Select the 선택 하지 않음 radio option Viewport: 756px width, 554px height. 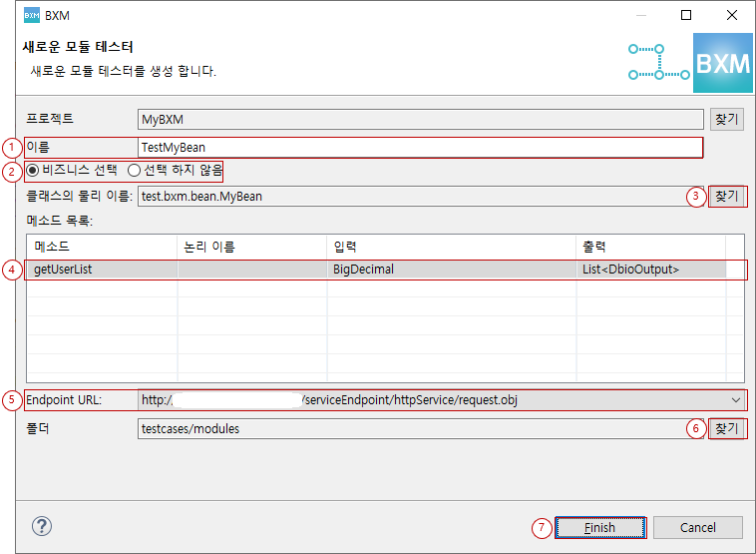[135, 170]
